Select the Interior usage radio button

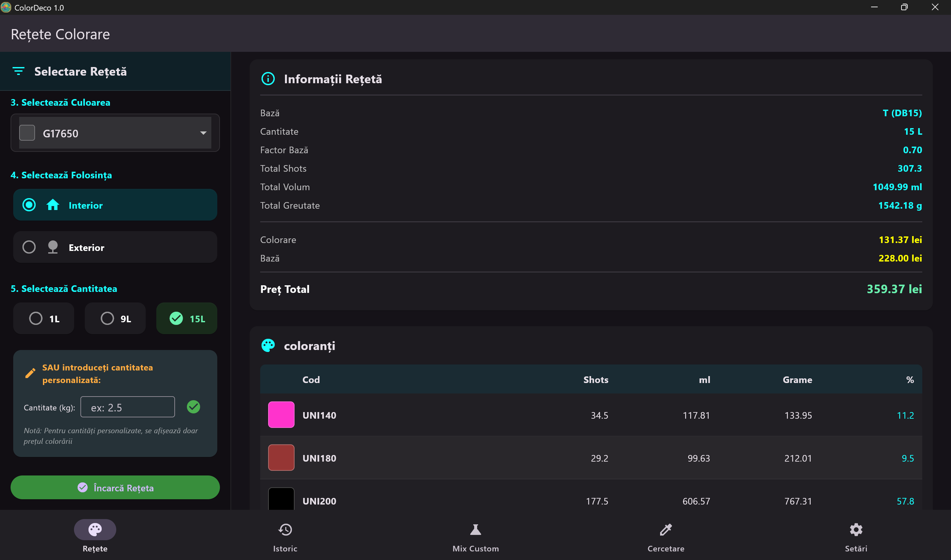click(29, 205)
